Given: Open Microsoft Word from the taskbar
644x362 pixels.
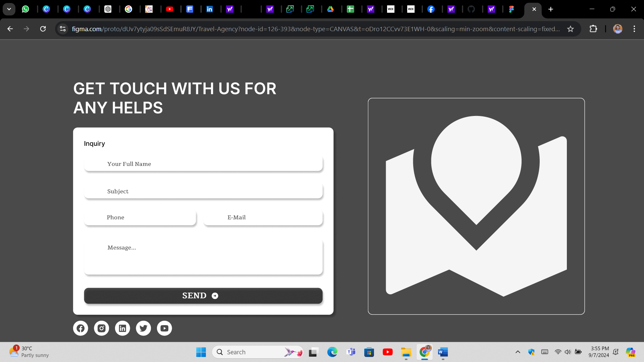Looking at the screenshot, I should click(443, 352).
